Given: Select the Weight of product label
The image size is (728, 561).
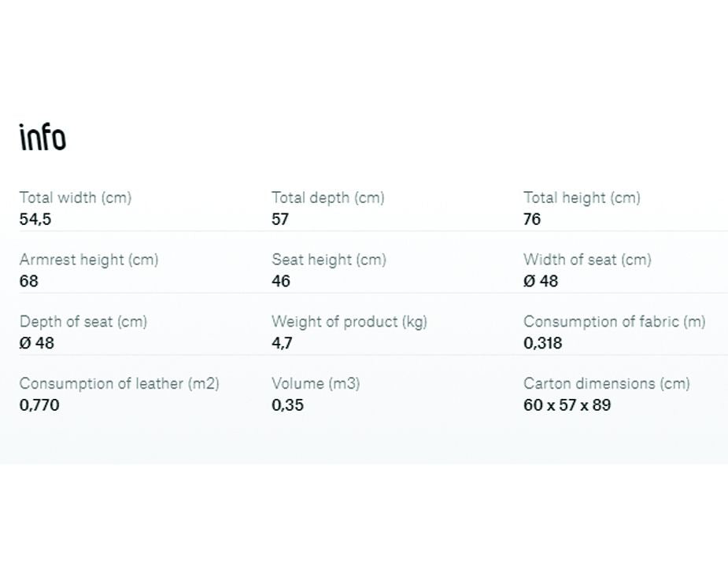Looking at the screenshot, I should pyautogui.click(x=349, y=322).
